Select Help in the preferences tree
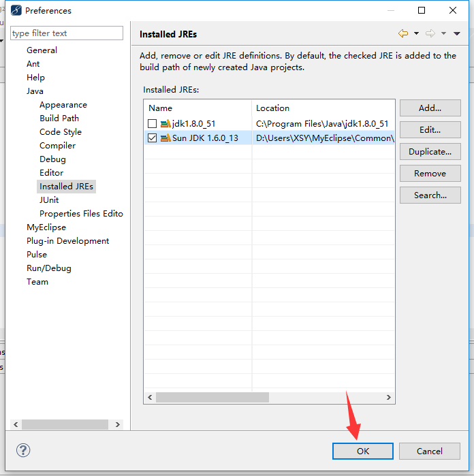 [35, 78]
